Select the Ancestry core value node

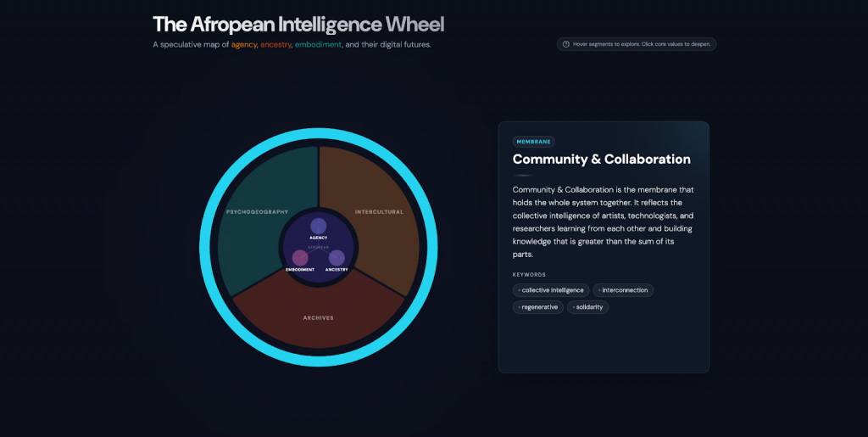(x=337, y=258)
